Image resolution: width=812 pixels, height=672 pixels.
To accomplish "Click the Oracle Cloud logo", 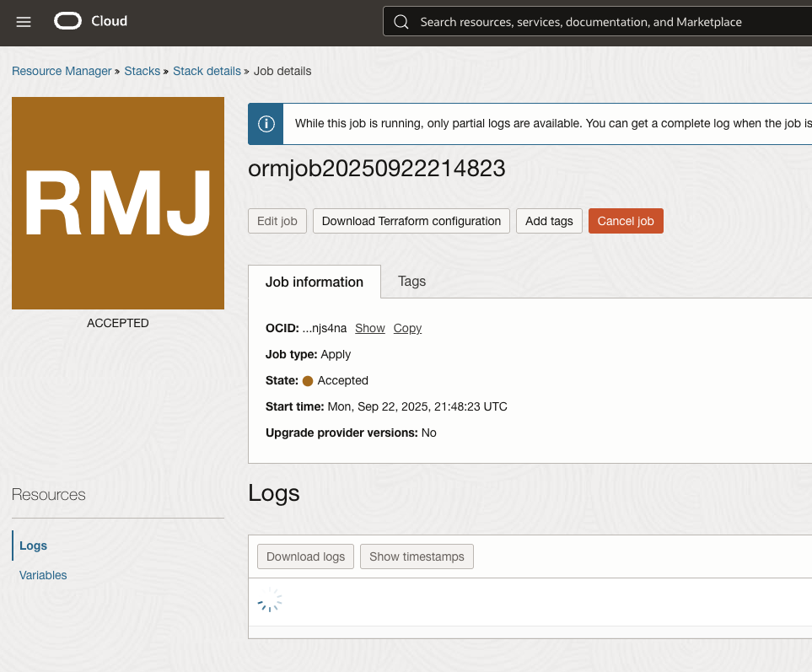I will (91, 21).
